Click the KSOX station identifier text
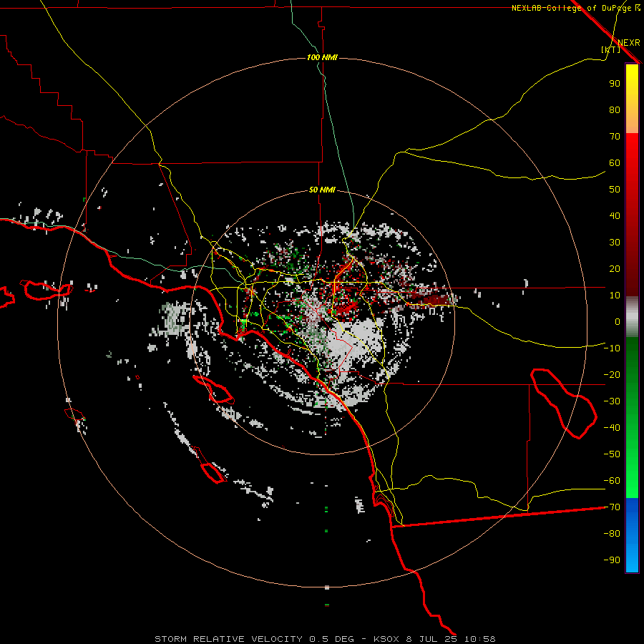This screenshot has height=644, width=644. [386, 639]
